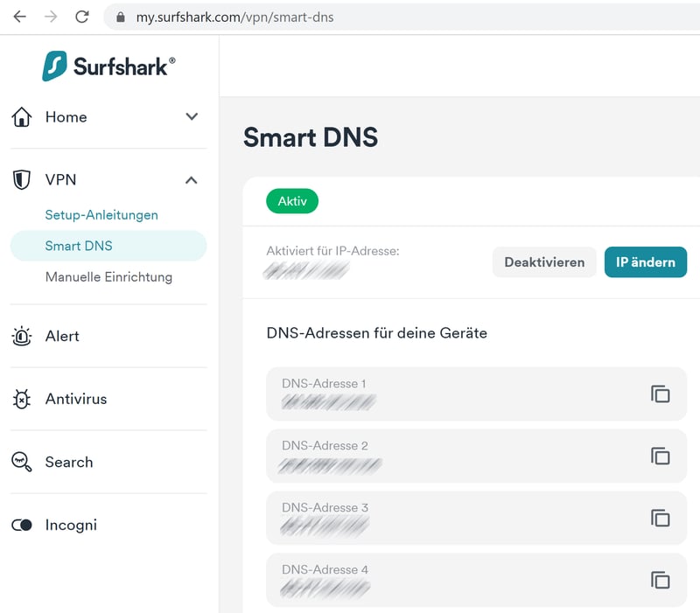This screenshot has height=613, width=700.
Task: Open Setup-Anleitungen in sidebar
Action: [x=101, y=214]
